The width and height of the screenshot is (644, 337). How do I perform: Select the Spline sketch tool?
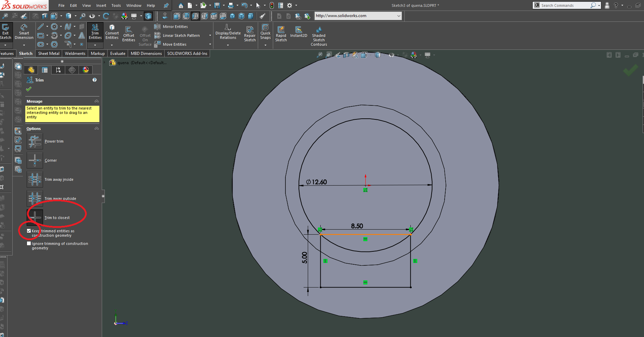68,27
